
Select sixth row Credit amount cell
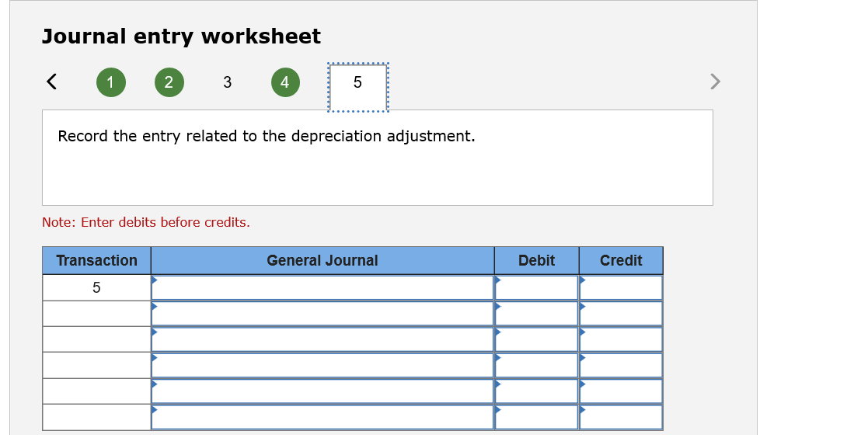coord(621,418)
